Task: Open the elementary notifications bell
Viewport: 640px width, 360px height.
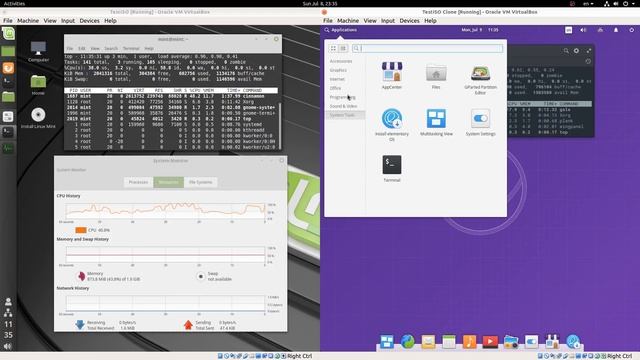Action: point(616,30)
